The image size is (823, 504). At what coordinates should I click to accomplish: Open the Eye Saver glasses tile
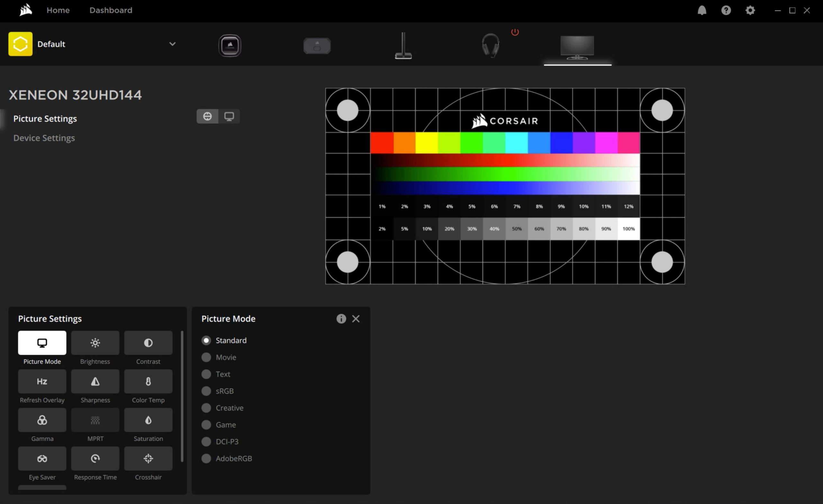[42, 458]
